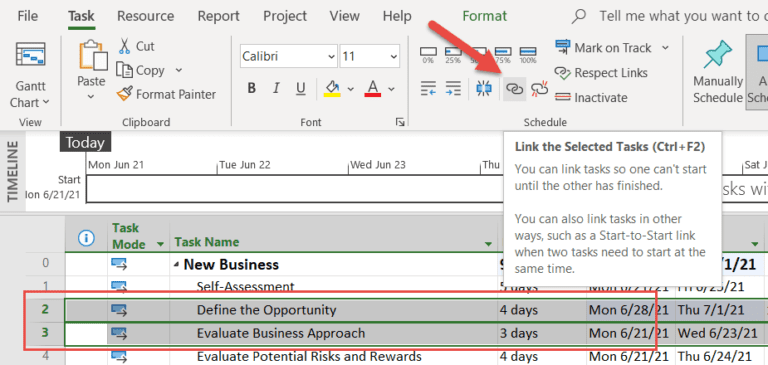Mark task 25% complete
Viewport: 768px width, 365px height.
coord(453,55)
